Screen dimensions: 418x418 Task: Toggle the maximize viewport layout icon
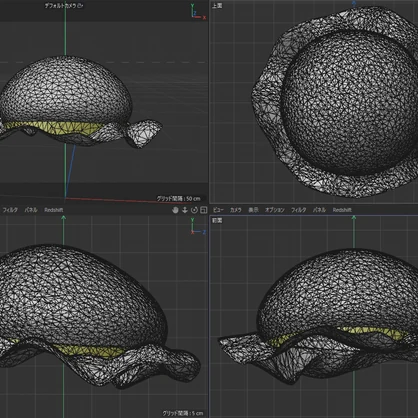pyautogui.click(x=204, y=210)
